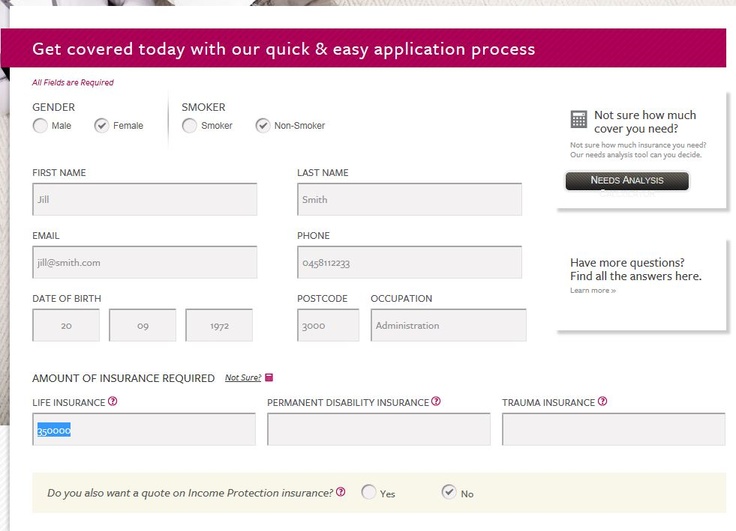Click the Occupation field
Screen dimensions: 736x531
tap(448, 325)
